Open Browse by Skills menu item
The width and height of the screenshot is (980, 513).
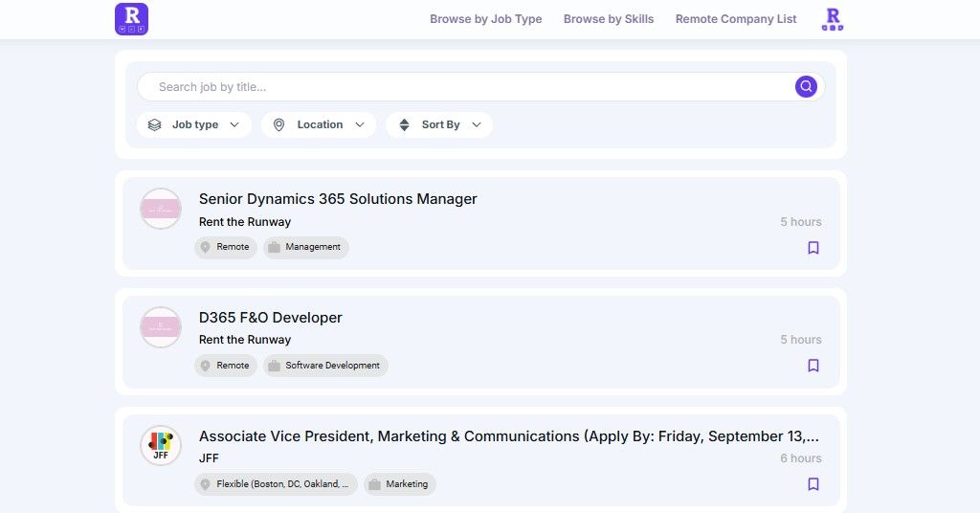point(609,19)
